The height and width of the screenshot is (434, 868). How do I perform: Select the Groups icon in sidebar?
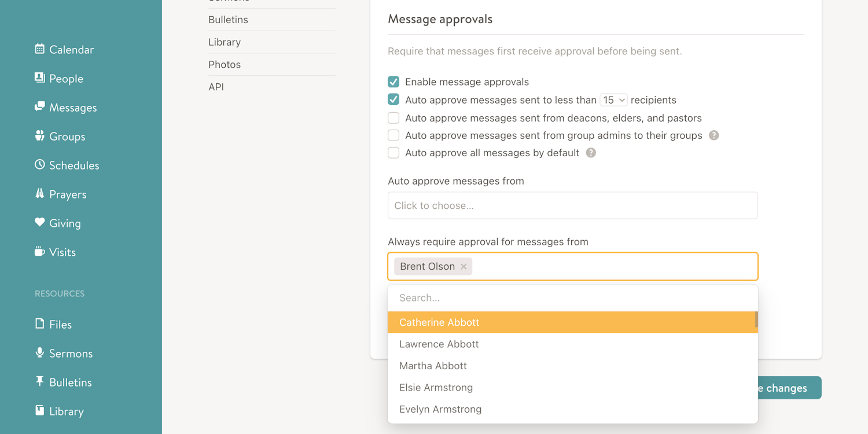[39, 136]
